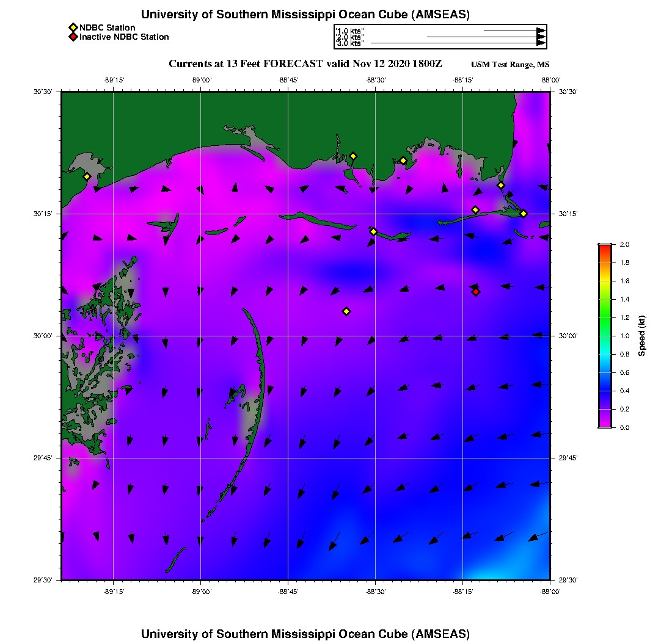
Task: Select the easternmost yellow NDBC station marker
Action: (524, 213)
